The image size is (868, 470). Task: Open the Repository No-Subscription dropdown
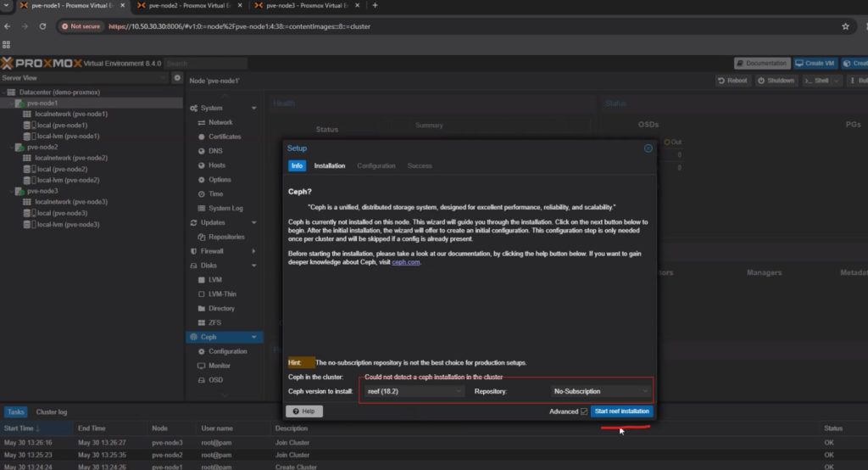(601, 391)
